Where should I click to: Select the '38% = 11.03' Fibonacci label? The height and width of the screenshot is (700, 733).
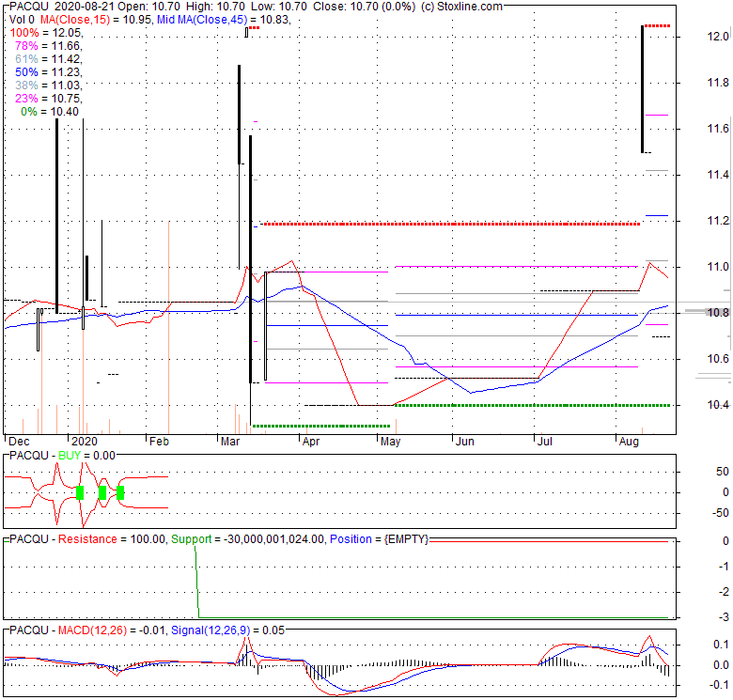click(x=49, y=86)
